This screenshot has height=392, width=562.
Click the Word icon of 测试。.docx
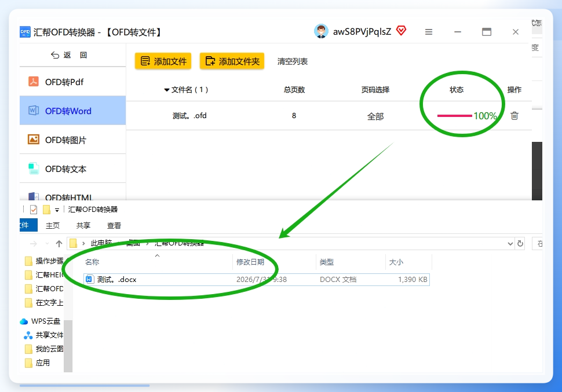pyautogui.click(x=90, y=279)
